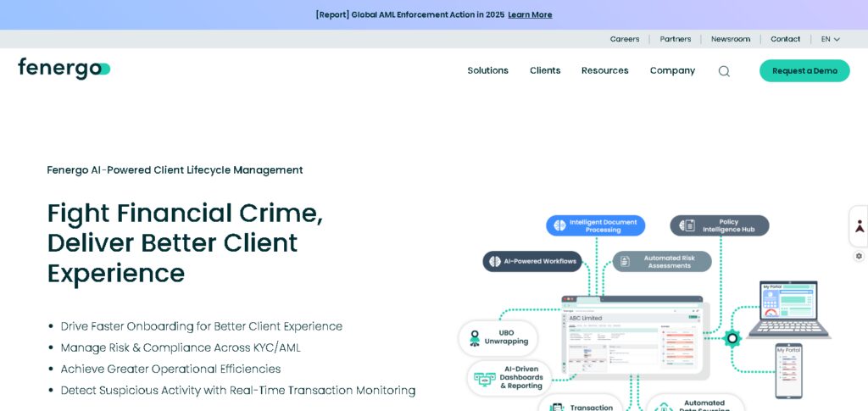868x411 pixels.
Task: Open the site search icon
Action: click(x=724, y=71)
